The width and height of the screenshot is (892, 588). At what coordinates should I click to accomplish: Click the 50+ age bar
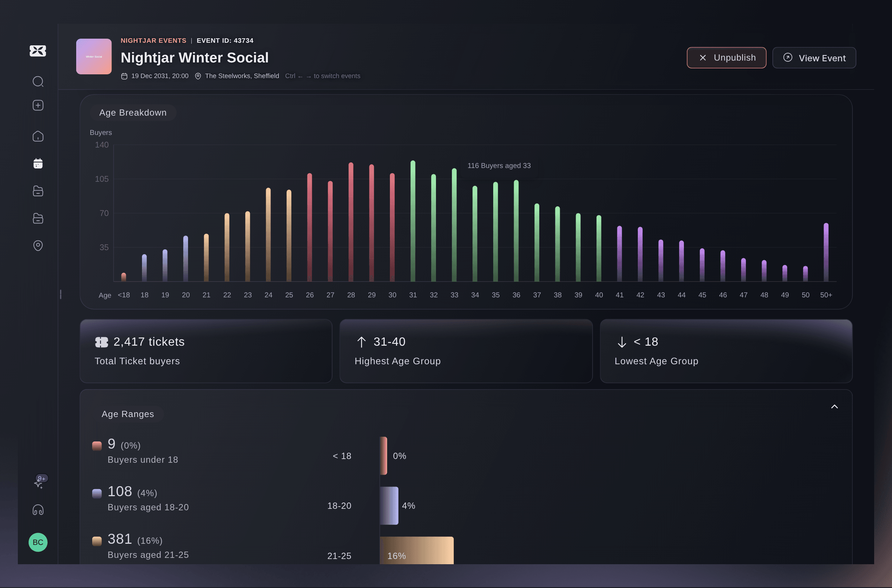[826, 252]
